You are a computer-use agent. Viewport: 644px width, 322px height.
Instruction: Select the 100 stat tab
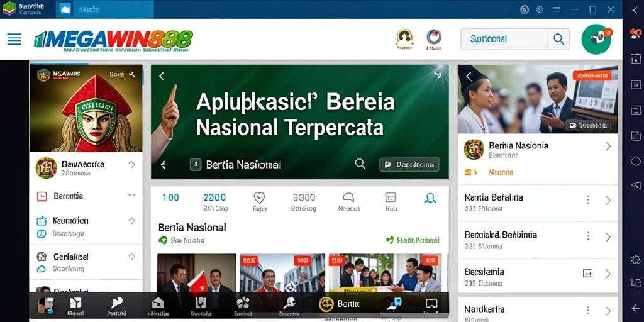pos(170,197)
